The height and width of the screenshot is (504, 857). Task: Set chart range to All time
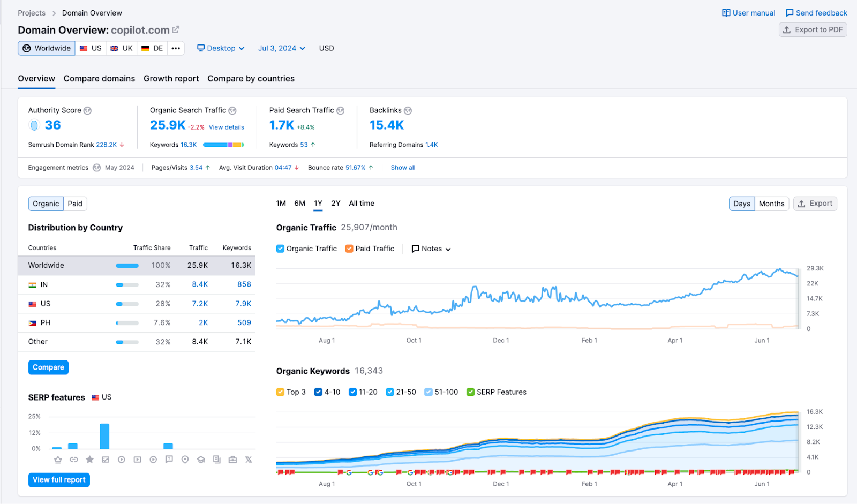click(x=362, y=204)
